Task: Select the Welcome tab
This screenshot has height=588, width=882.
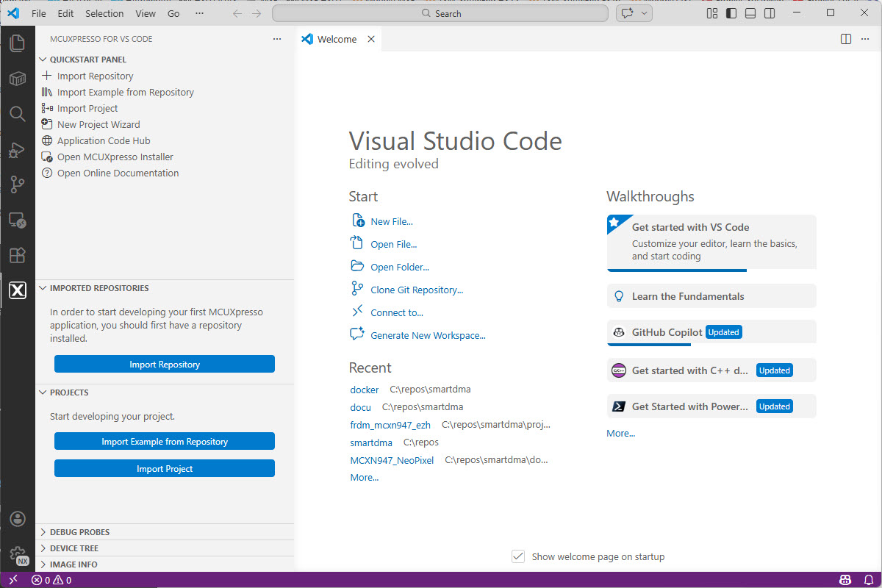Action: 336,40
